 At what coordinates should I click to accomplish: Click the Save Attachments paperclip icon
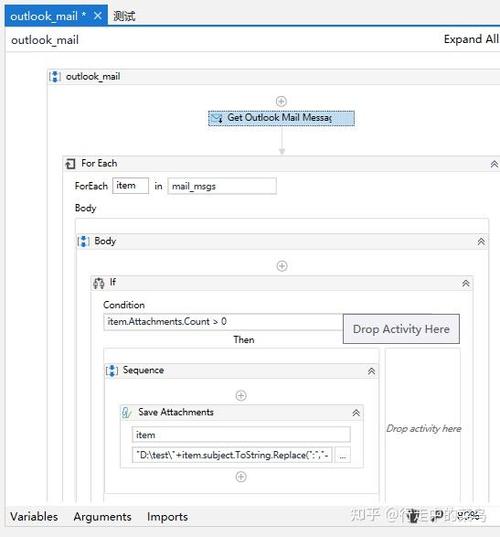click(126, 412)
